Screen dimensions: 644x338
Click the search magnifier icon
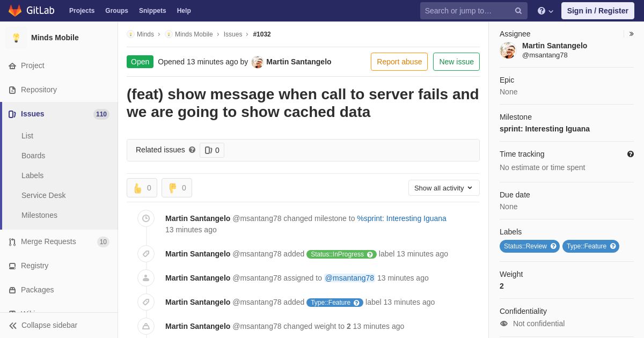pos(518,11)
